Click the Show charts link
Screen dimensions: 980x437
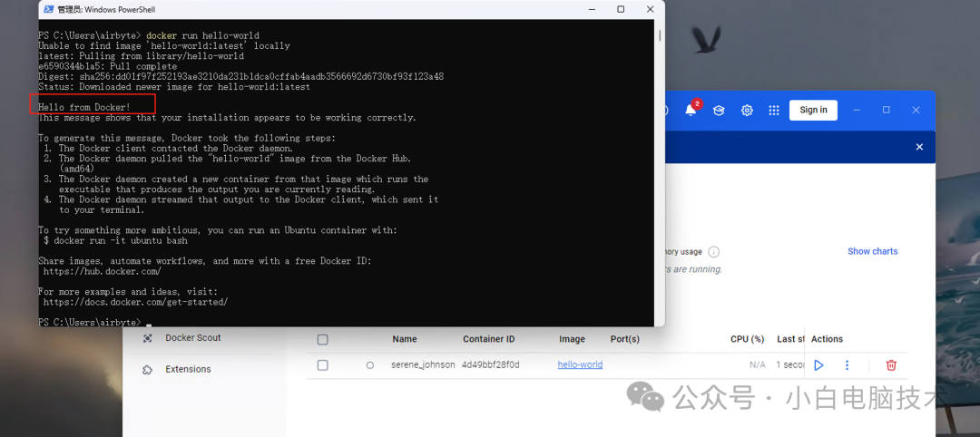point(873,251)
